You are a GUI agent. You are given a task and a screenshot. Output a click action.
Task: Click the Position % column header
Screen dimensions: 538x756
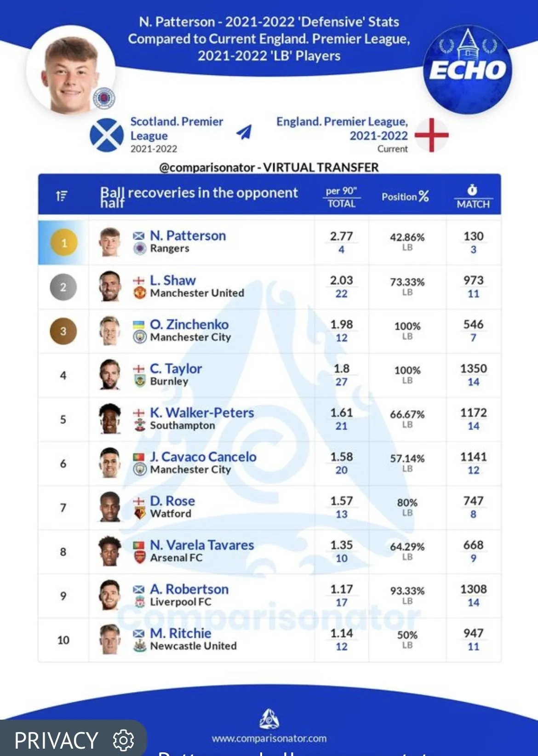click(x=405, y=196)
